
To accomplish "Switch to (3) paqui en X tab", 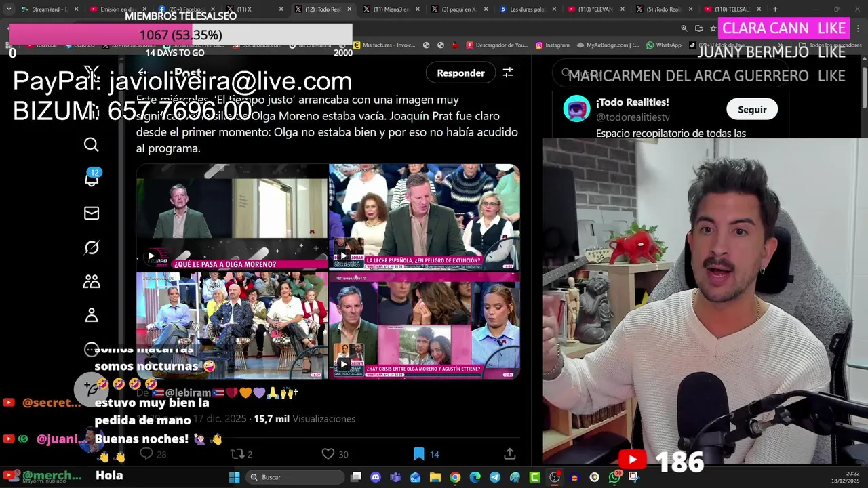I will [x=459, y=9].
